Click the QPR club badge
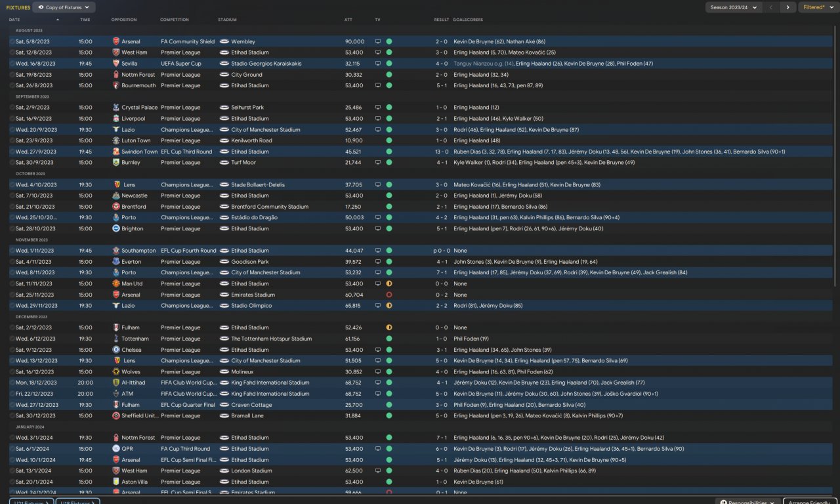The height and width of the screenshot is (504, 840). [x=116, y=449]
